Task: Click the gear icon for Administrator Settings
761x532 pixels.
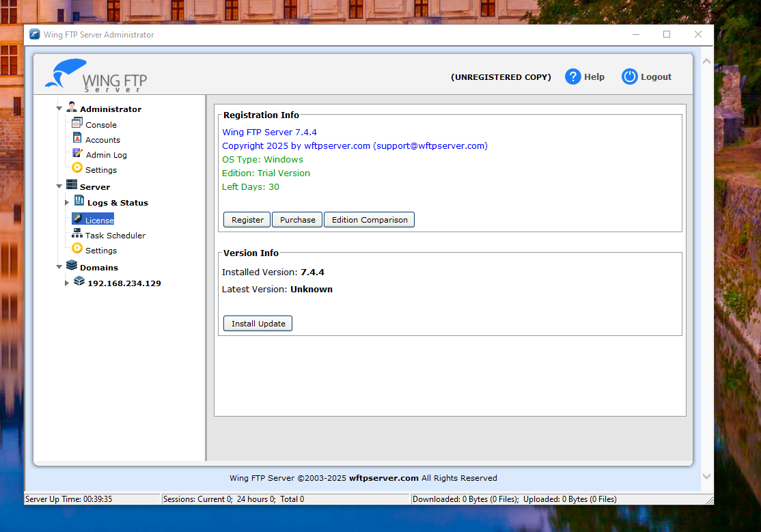Action: click(77, 168)
